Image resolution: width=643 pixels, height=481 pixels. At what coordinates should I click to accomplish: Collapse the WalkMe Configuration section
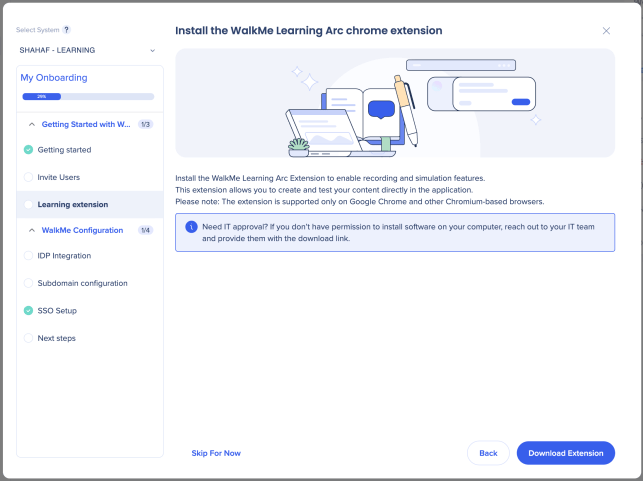click(x=32, y=230)
